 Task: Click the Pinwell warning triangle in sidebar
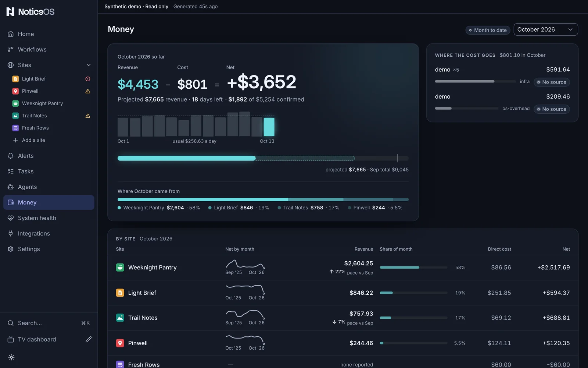click(88, 91)
